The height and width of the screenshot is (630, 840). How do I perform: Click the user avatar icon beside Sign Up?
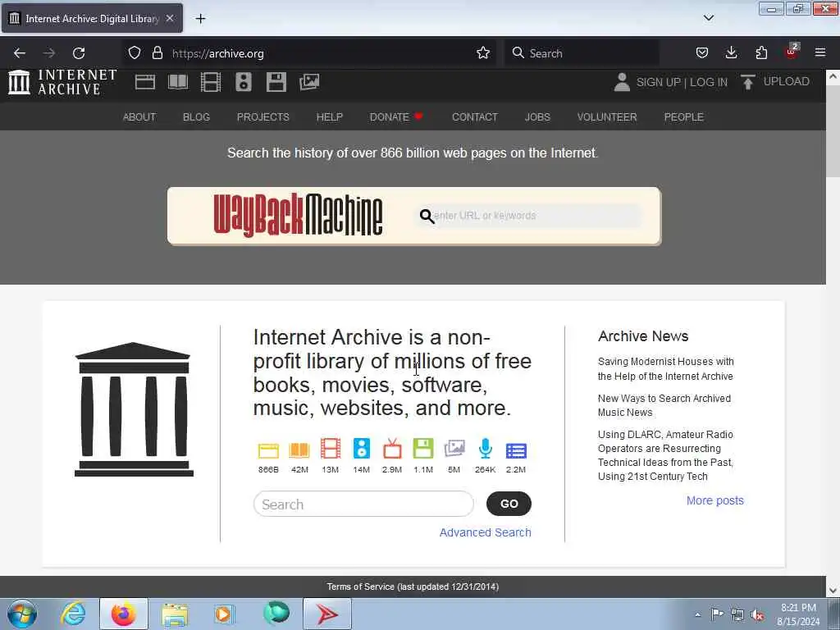point(622,82)
